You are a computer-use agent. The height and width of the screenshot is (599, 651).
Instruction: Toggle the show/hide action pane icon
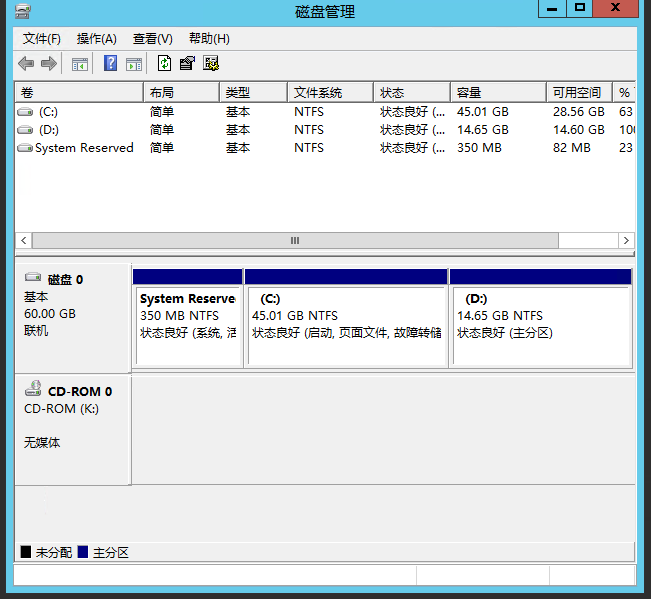click(135, 64)
